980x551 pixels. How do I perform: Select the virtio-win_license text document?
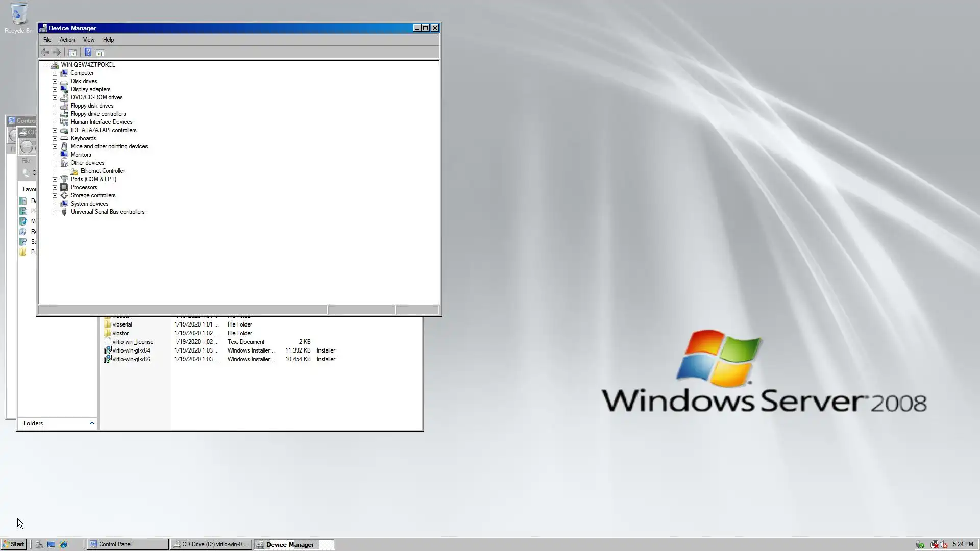tap(133, 342)
